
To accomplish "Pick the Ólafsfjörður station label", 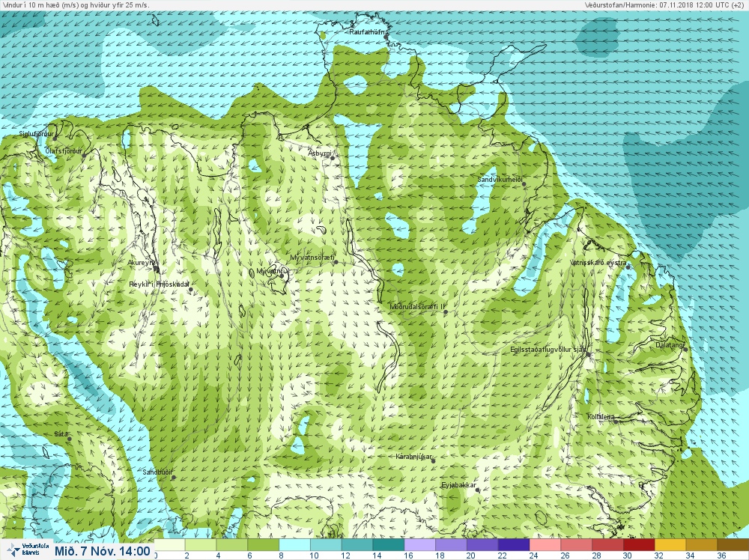I will (x=64, y=151).
